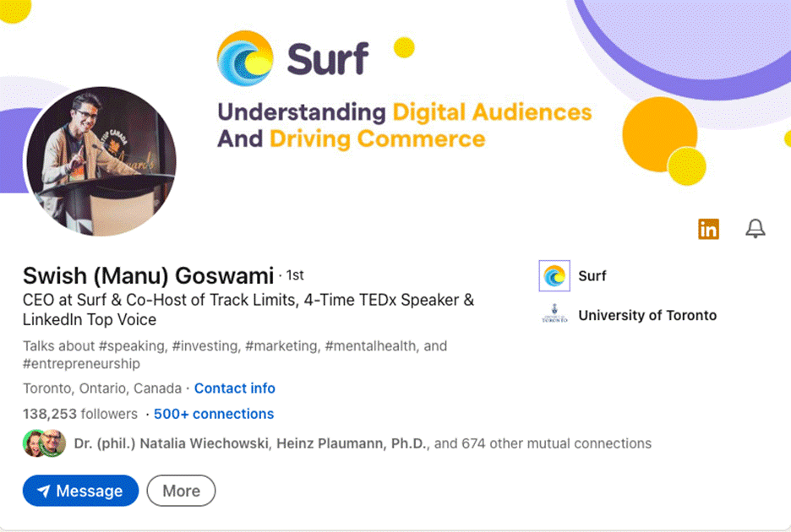Image resolution: width=791 pixels, height=532 pixels.
Task: Click the '1st' connection degree badge
Action: (295, 275)
